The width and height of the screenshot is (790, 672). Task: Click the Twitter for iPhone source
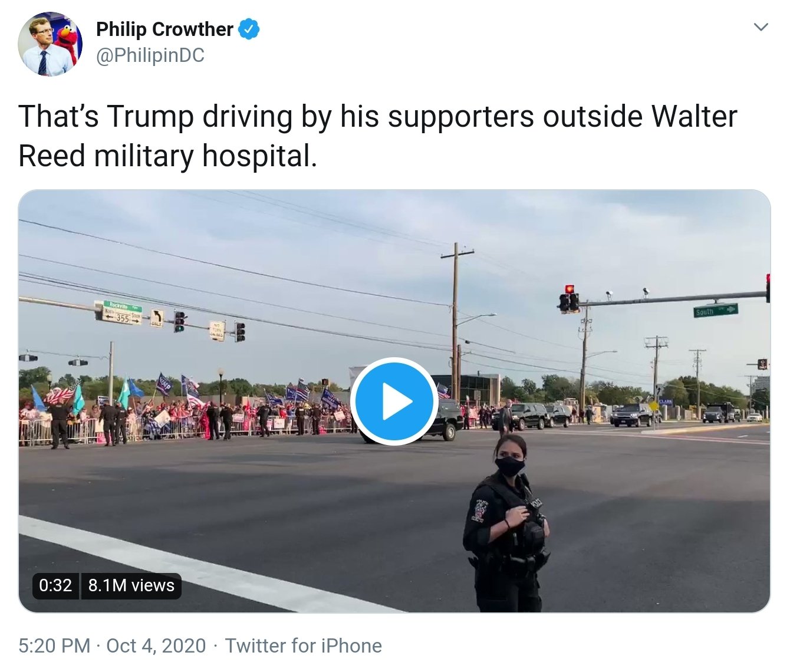tap(304, 645)
